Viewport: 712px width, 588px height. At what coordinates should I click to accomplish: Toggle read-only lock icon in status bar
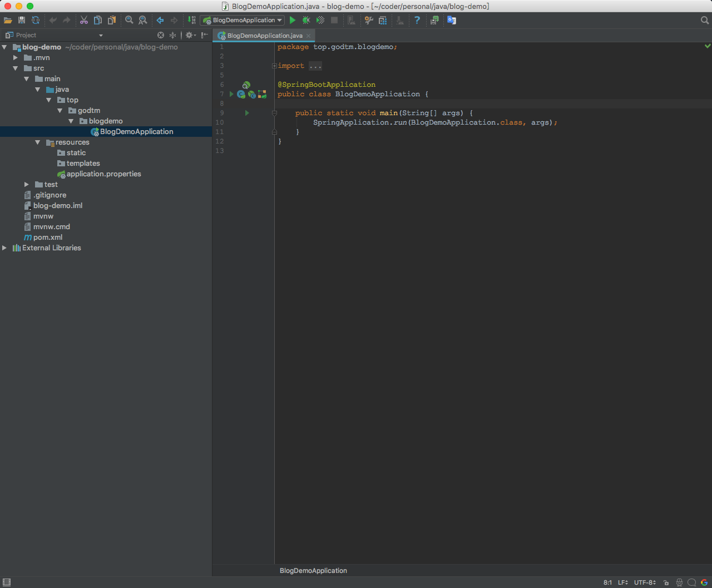point(666,582)
